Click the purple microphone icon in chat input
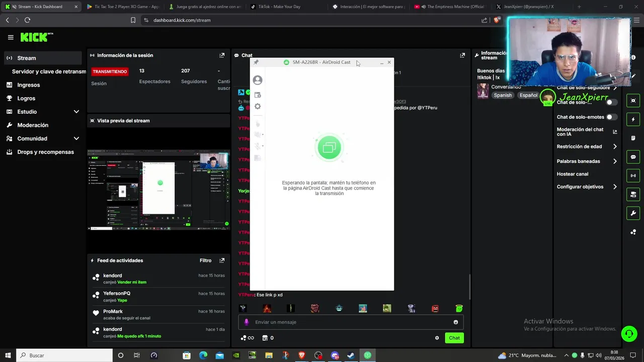644x362 pixels. pos(246,322)
